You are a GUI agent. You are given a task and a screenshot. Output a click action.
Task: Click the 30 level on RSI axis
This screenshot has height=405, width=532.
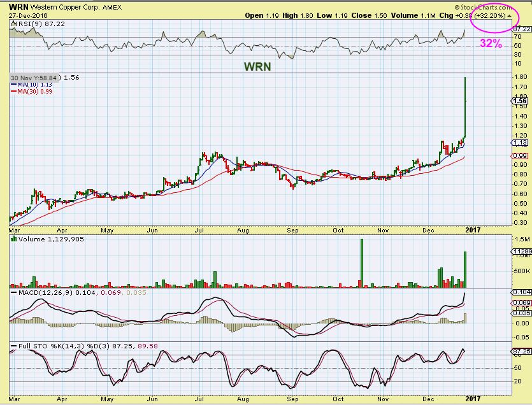517,55
